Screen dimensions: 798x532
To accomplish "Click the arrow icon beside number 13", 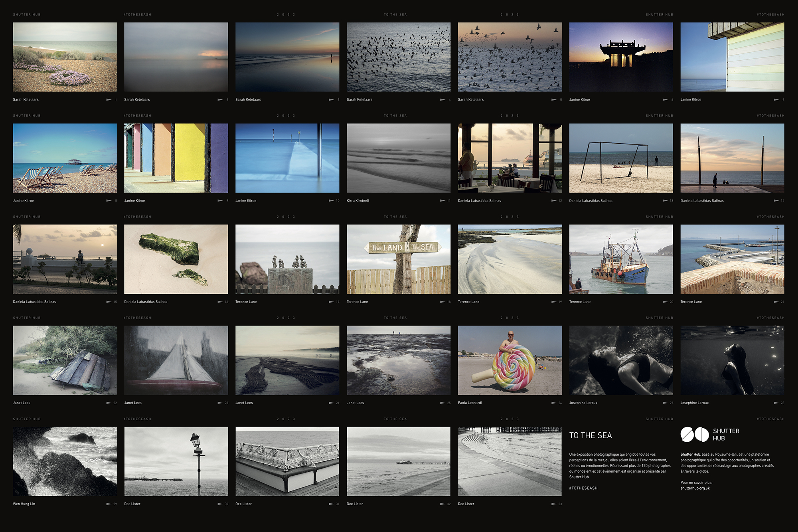I will pos(665,201).
